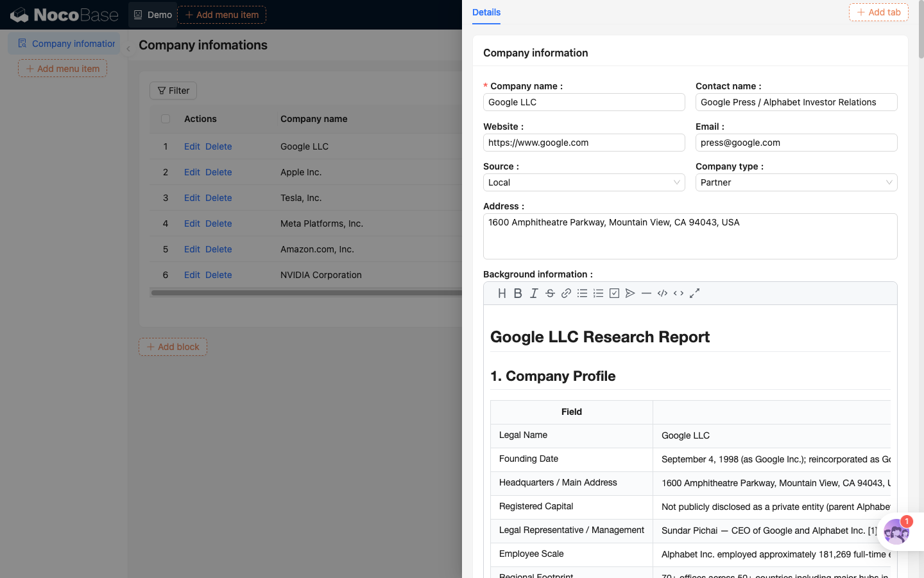Insert a hyperlink via link icon

(x=566, y=293)
